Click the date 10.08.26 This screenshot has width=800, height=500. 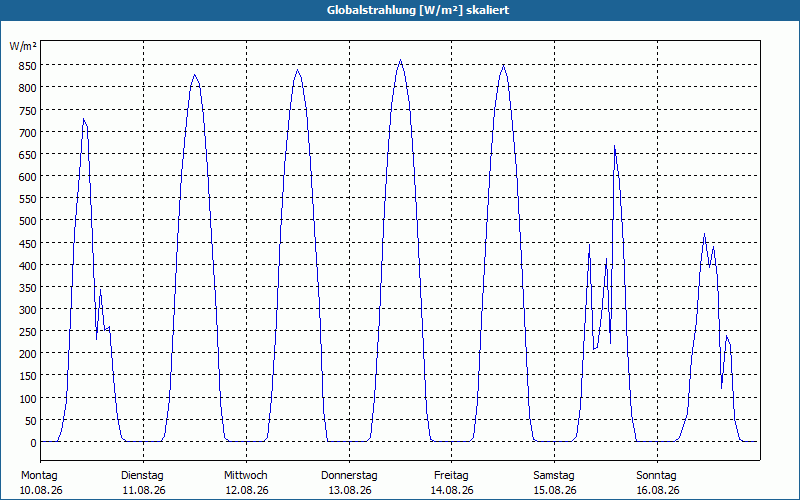click(41, 490)
